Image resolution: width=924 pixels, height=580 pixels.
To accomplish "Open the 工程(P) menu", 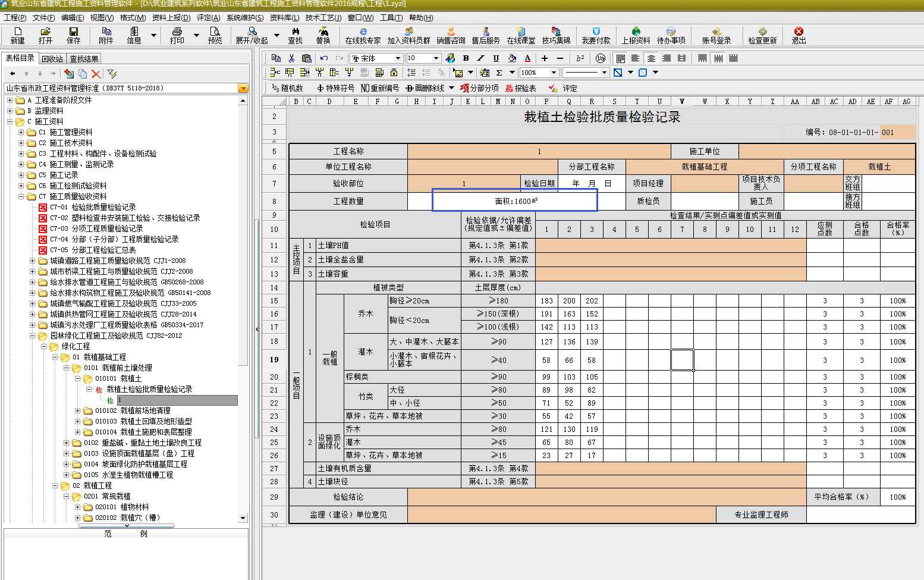I will (x=15, y=18).
